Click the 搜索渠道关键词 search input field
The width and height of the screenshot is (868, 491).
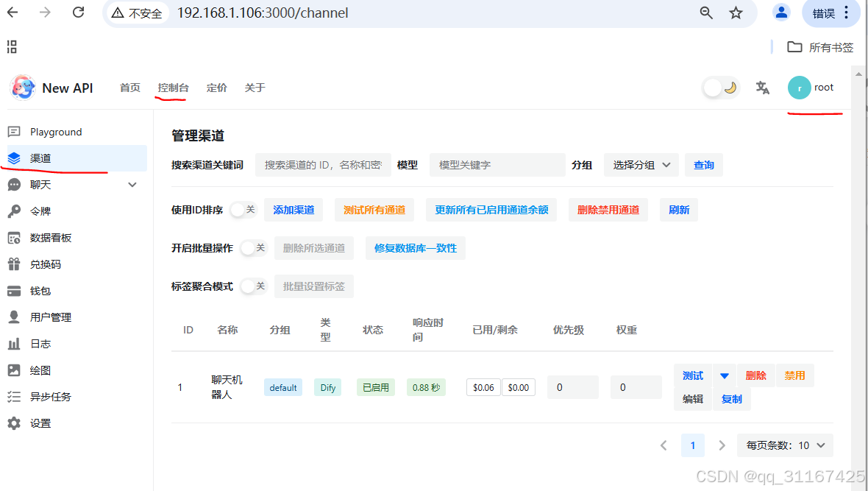[x=323, y=165]
